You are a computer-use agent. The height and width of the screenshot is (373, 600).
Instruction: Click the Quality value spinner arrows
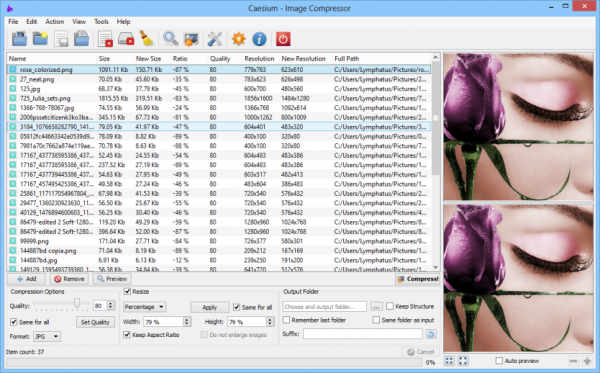point(111,305)
